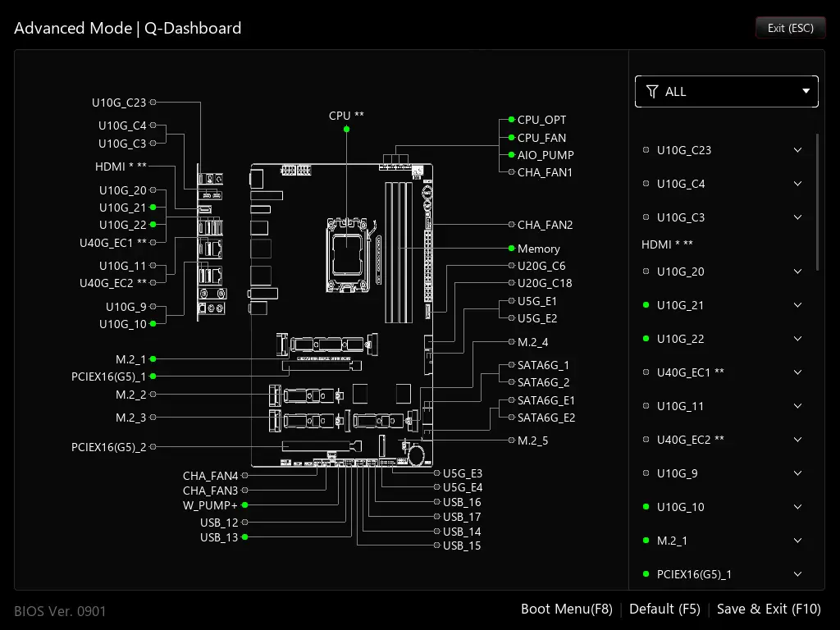Open the ALL filter dropdown
Image resolution: width=840 pixels, height=630 pixels.
pos(727,92)
